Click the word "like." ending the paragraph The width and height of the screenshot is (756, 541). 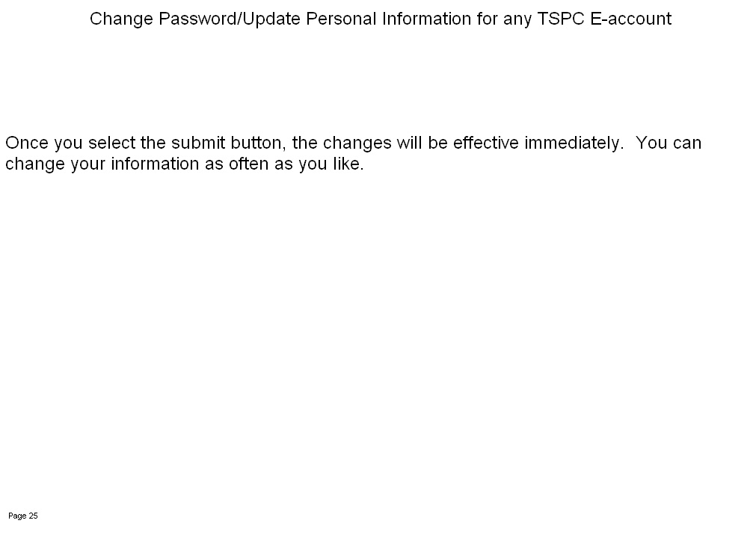coord(346,164)
